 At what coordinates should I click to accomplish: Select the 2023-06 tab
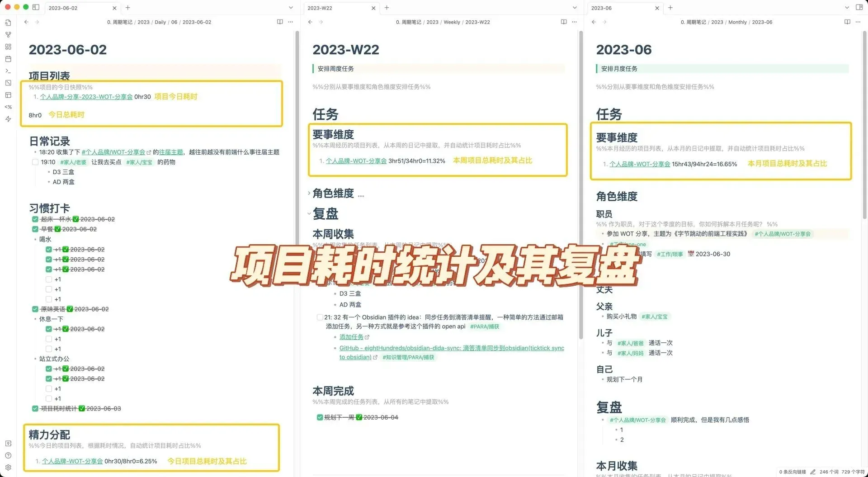click(619, 8)
